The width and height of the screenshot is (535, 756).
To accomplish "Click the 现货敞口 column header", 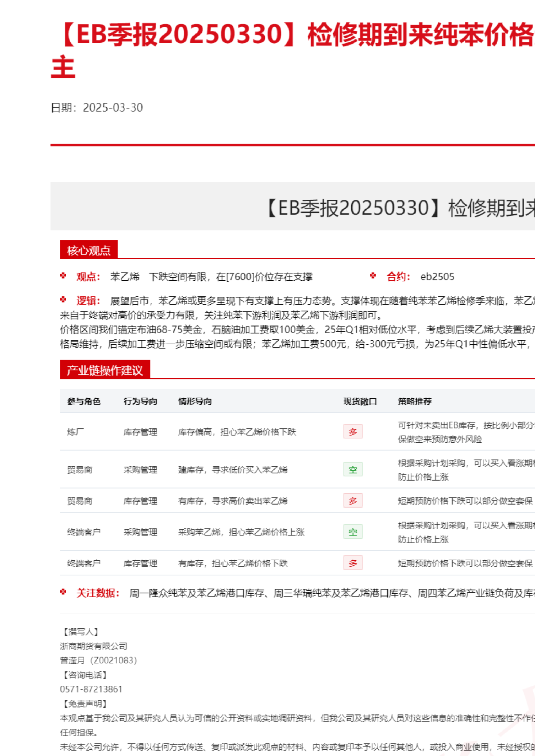I will 360,401.
